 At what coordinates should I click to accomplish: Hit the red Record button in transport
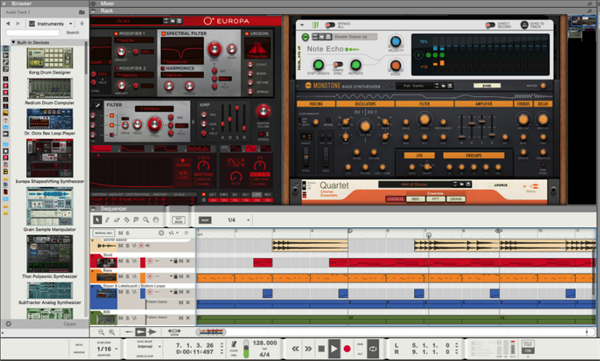[347, 349]
